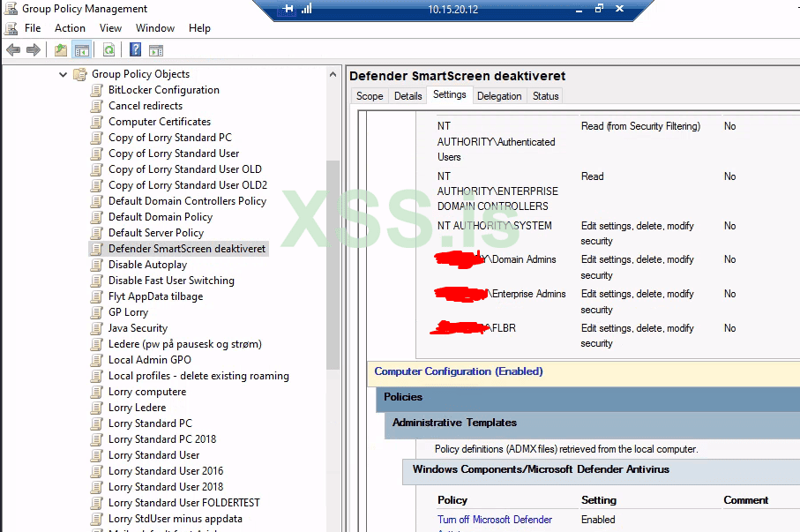Click the Refresh toolbar icon
Image resolution: width=800 pixels, height=532 pixels.
tap(108, 50)
